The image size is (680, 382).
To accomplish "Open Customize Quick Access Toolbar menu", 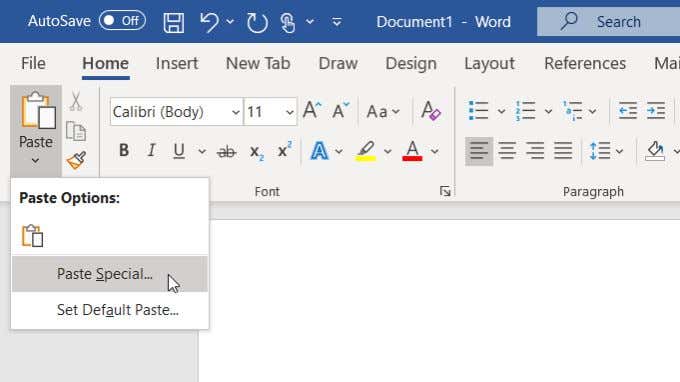I will (x=337, y=22).
